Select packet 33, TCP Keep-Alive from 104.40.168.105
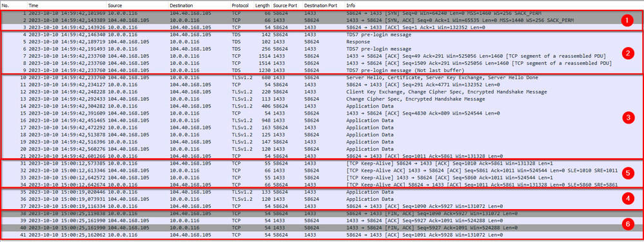644x242 pixels. pyautogui.click(x=322, y=177)
